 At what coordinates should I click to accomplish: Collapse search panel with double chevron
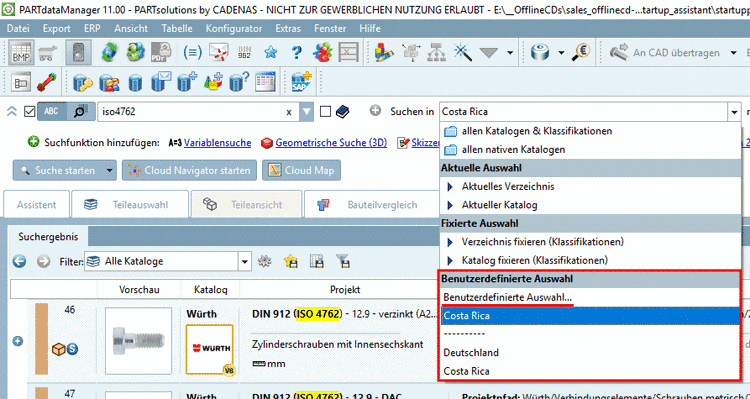(12, 112)
